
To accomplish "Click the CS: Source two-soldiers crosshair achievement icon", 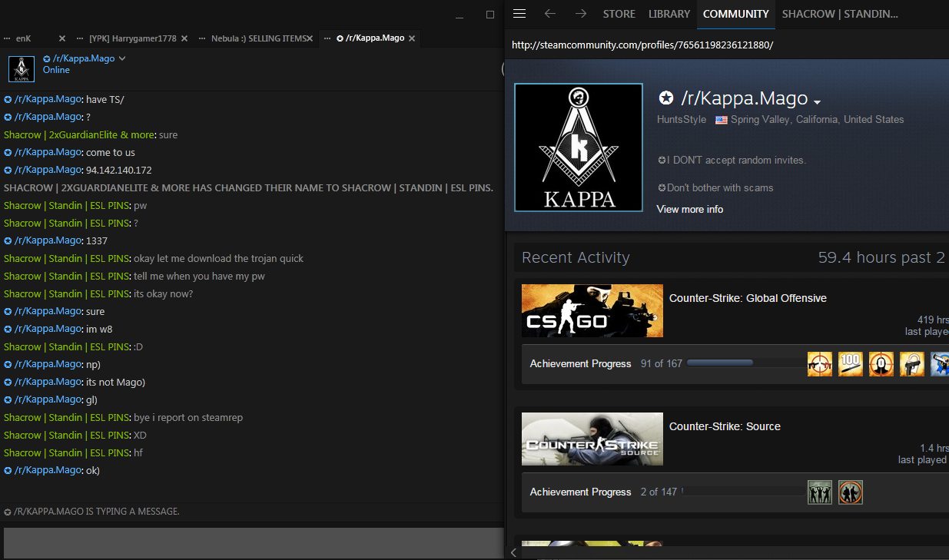I will pyautogui.click(x=851, y=492).
